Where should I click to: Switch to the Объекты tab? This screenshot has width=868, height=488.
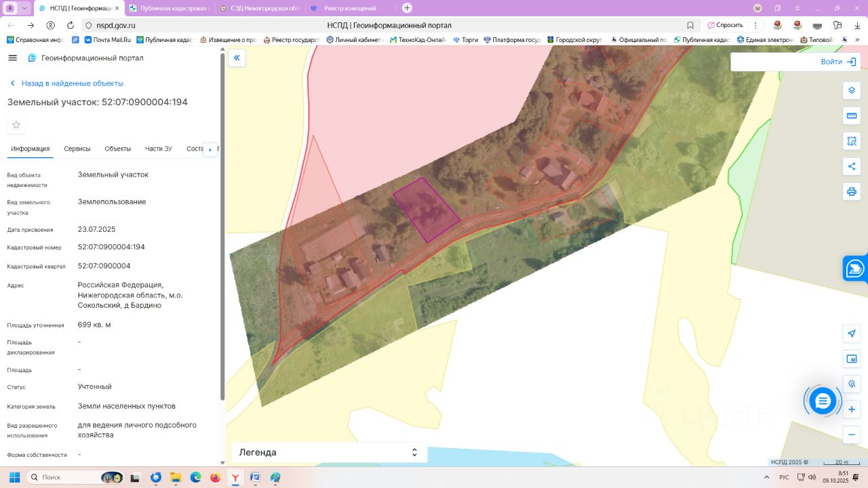tap(118, 149)
